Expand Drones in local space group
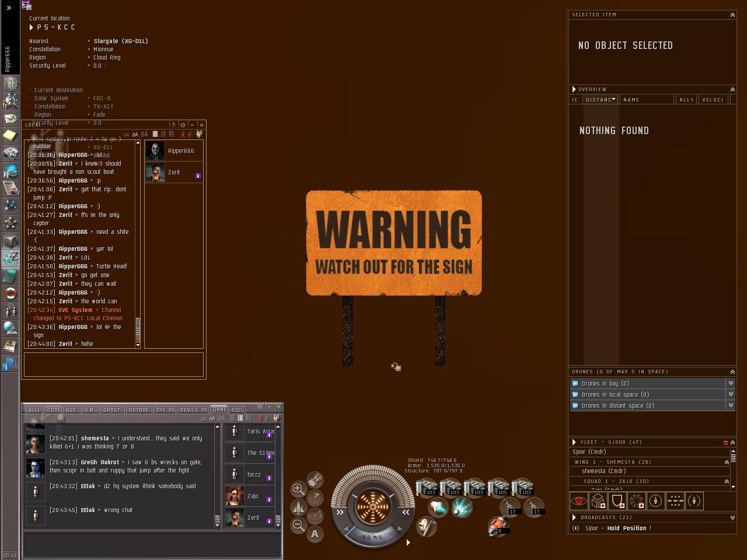Screen dimensions: 747x560 pos(730,394)
